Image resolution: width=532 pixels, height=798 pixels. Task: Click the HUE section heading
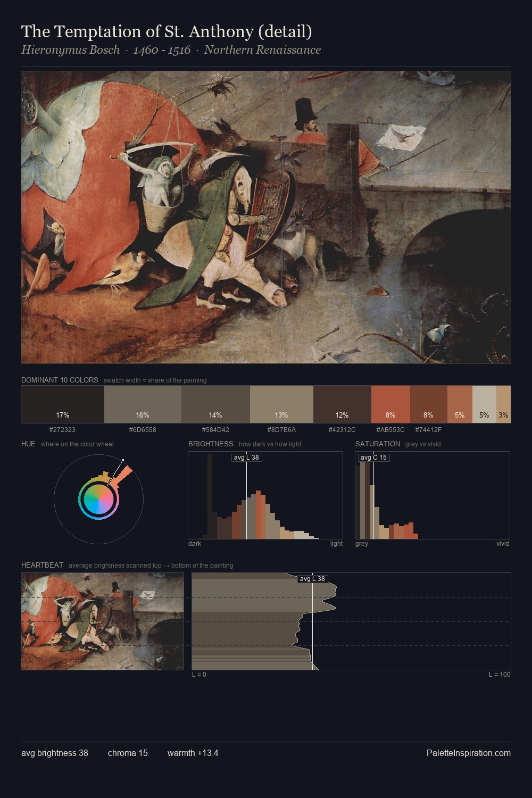(x=28, y=444)
